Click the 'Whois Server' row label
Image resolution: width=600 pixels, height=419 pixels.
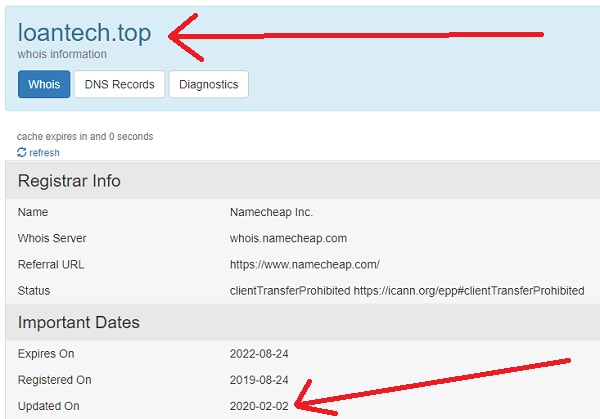click(x=52, y=238)
